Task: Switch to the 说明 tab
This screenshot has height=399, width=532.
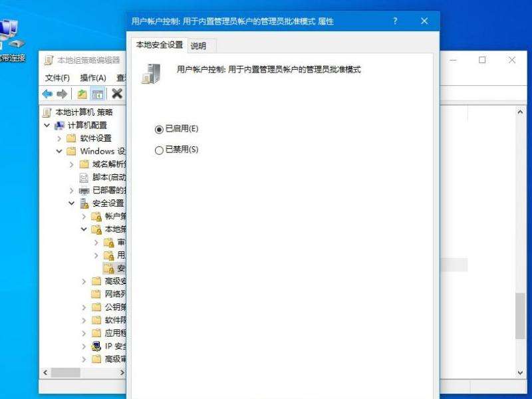Action: point(198,46)
